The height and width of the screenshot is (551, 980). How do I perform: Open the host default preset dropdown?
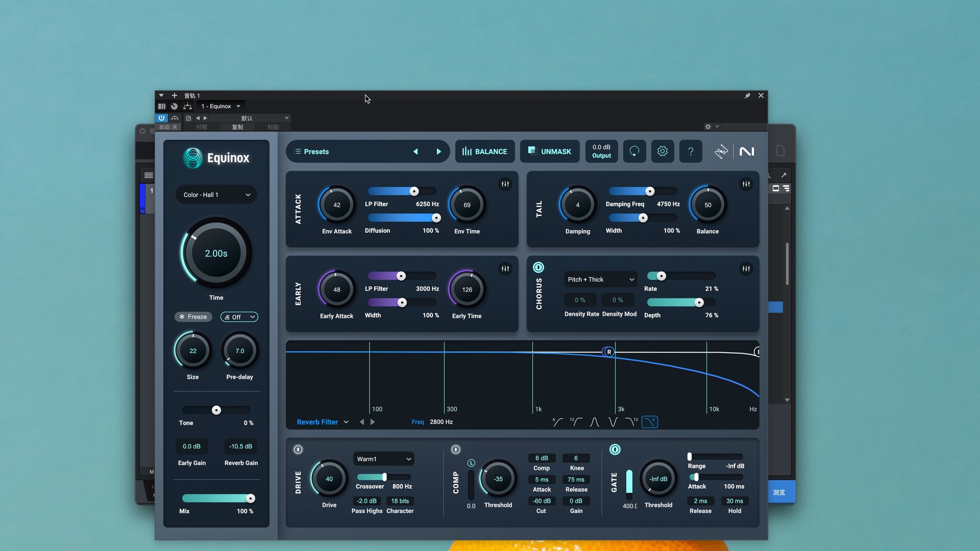pos(250,118)
